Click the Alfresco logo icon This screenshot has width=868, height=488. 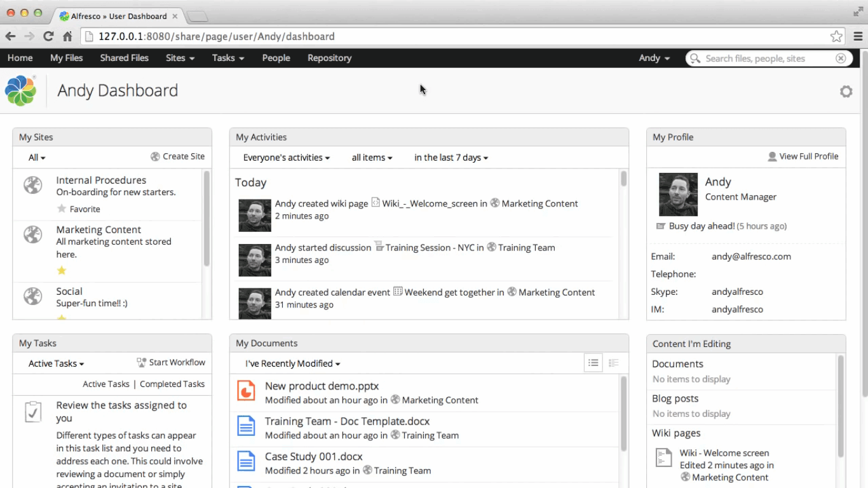[20, 90]
